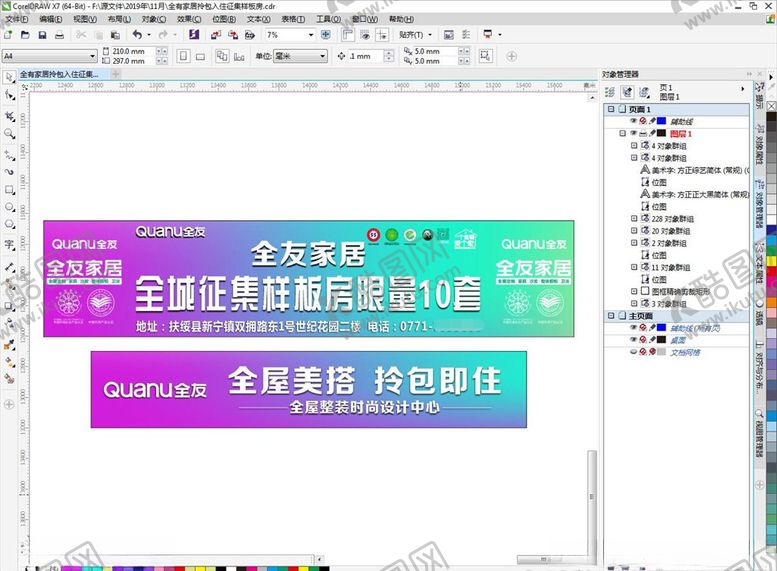Open the 工具(O) menu
The height and width of the screenshot is (571, 777).
[x=329, y=19]
